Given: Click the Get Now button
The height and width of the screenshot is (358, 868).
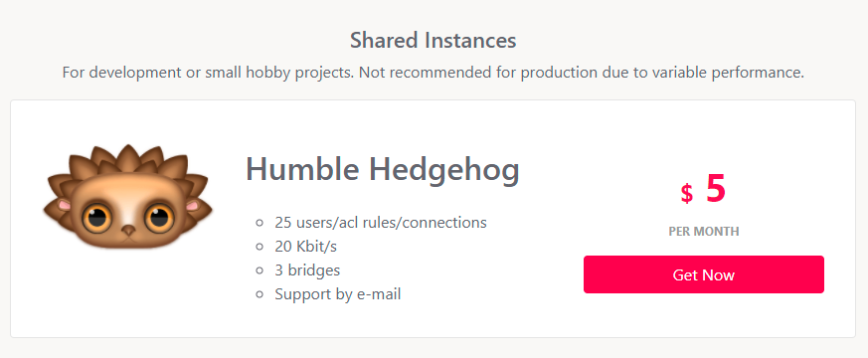Looking at the screenshot, I should (704, 274).
